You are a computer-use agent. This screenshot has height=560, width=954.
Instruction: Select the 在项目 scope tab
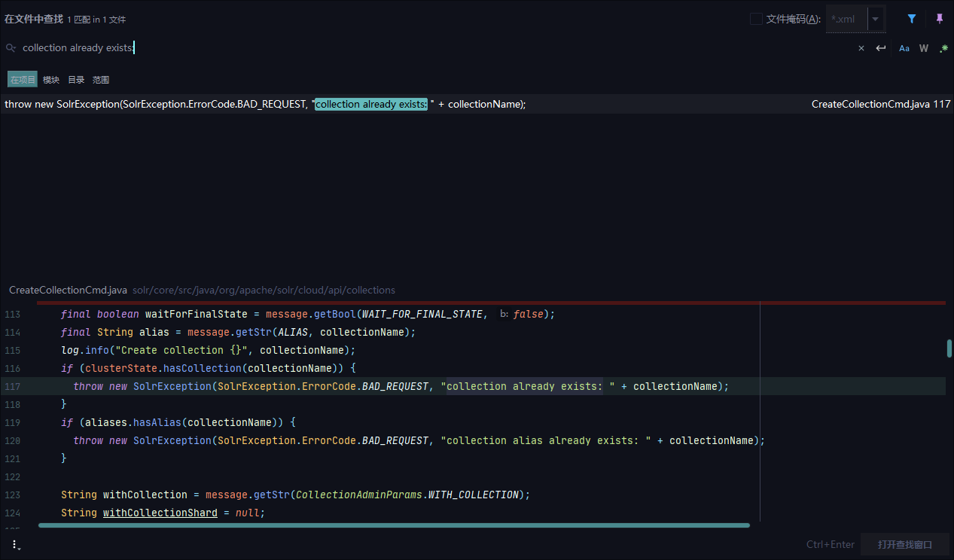23,80
